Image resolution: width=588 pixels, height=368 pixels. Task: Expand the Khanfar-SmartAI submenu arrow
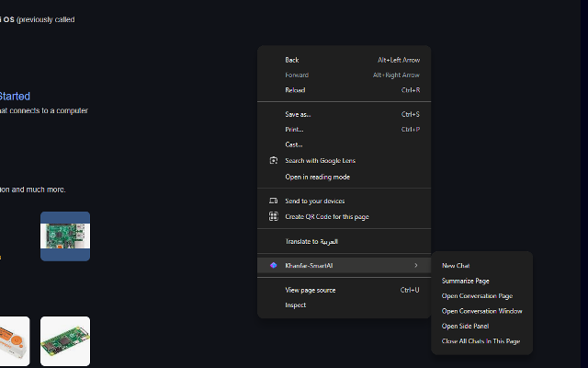tap(415, 265)
